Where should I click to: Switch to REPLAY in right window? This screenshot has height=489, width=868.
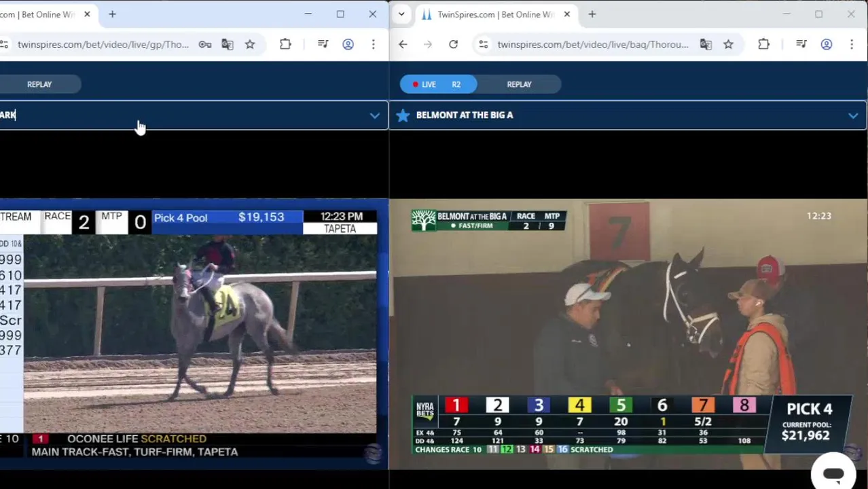click(x=519, y=84)
